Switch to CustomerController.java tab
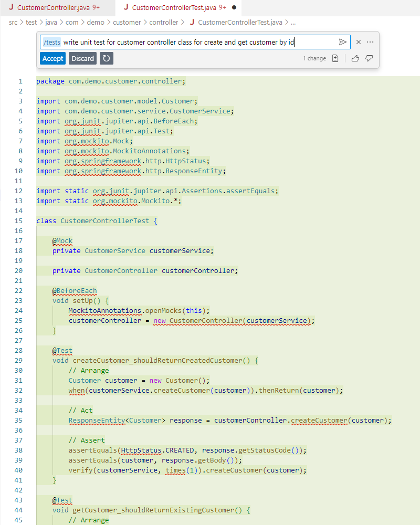This screenshot has width=420, height=525. 58,7
